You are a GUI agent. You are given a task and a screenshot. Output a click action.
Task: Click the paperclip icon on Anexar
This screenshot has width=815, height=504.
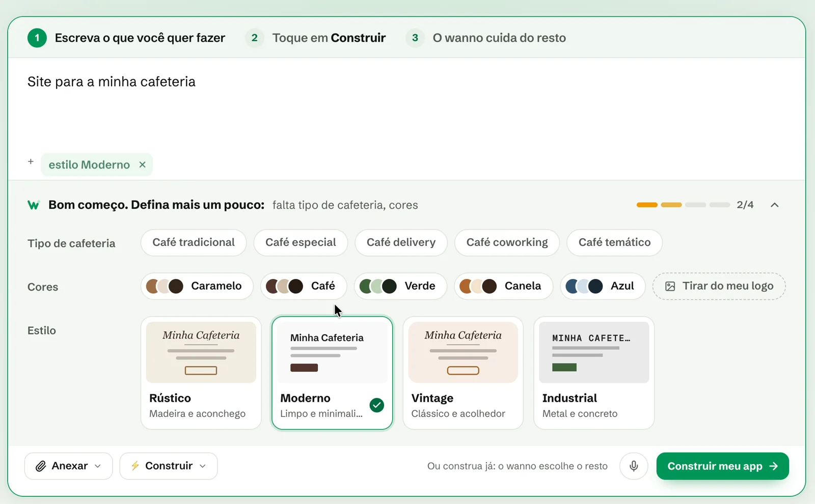click(41, 466)
